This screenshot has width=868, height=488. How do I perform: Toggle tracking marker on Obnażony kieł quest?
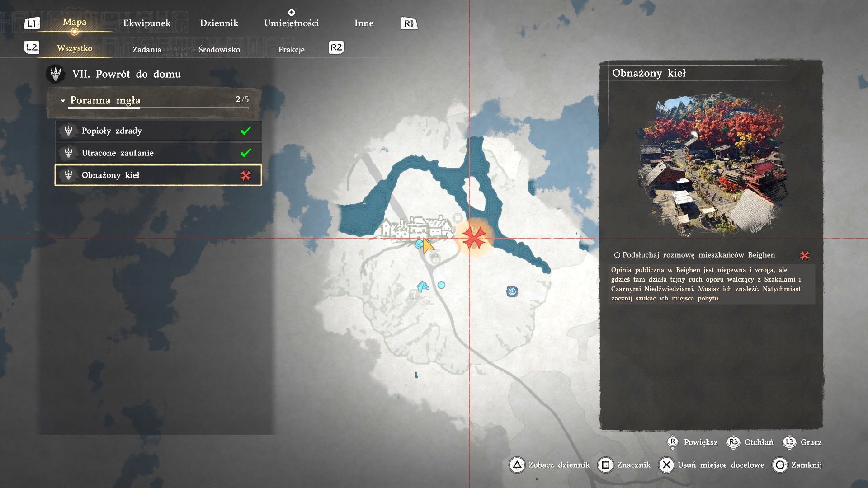pos(245,175)
